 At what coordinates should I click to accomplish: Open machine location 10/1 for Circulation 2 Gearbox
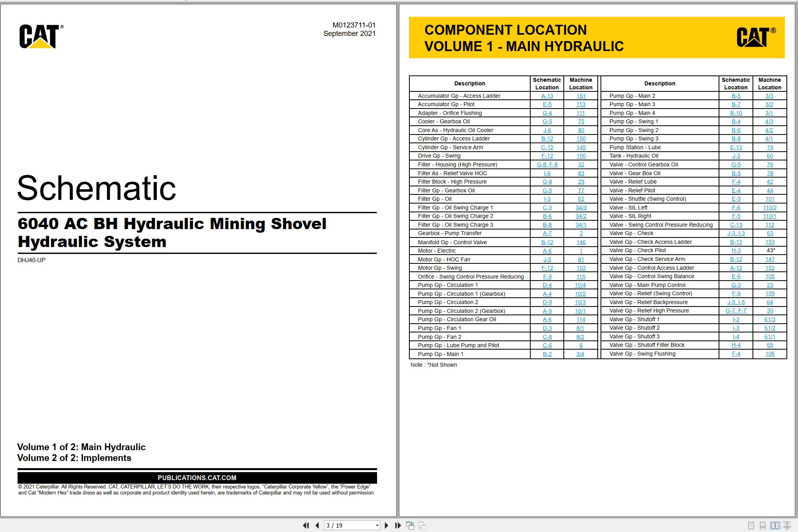pyautogui.click(x=580, y=311)
